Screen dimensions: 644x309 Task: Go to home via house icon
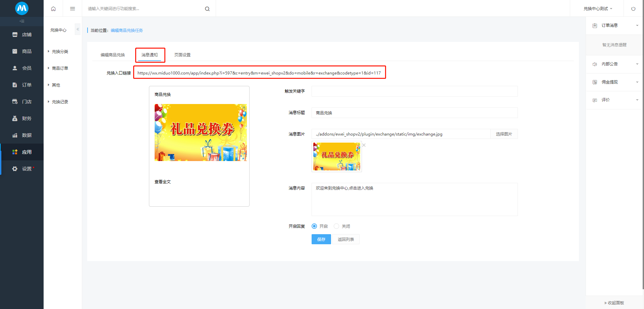coord(53,9)
